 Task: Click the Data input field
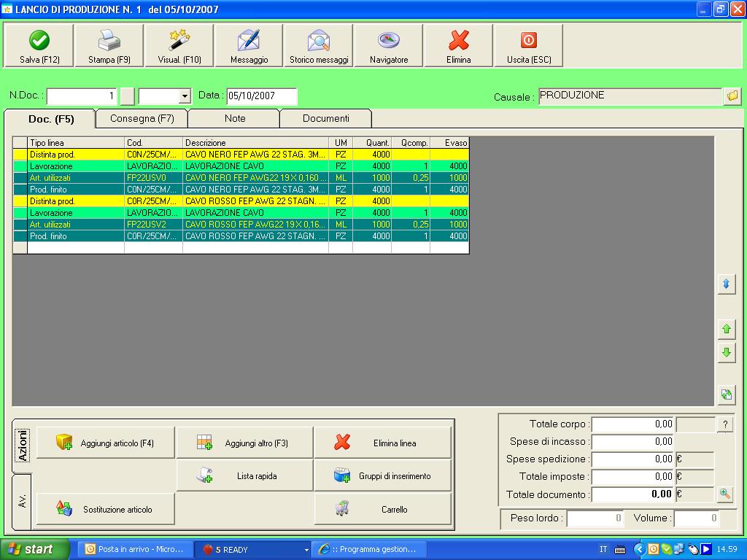[x=261, y=96]
